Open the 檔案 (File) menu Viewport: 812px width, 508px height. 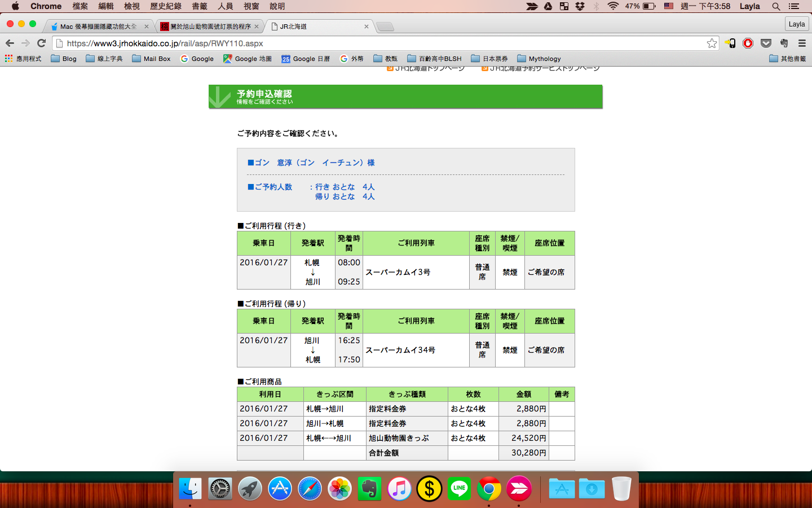tap(80, 6)
